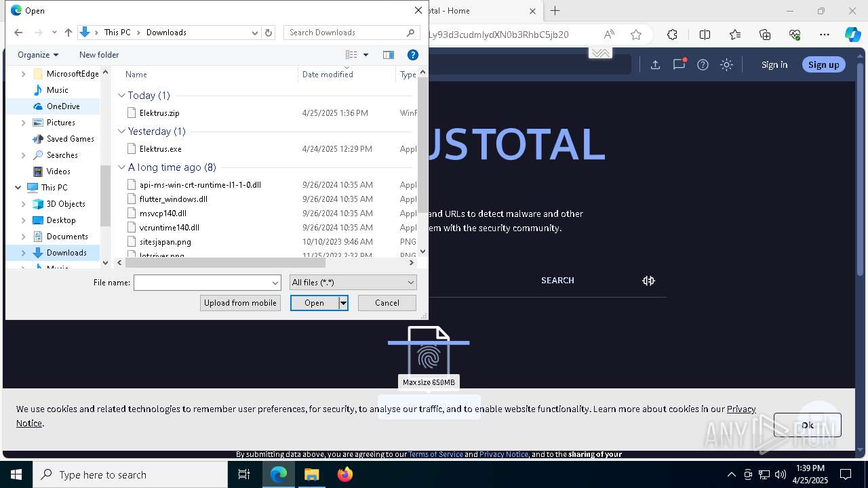This screenshot has width=868, height=488.
Task: Select Elektrus.zip file
Action: point(159,113)
